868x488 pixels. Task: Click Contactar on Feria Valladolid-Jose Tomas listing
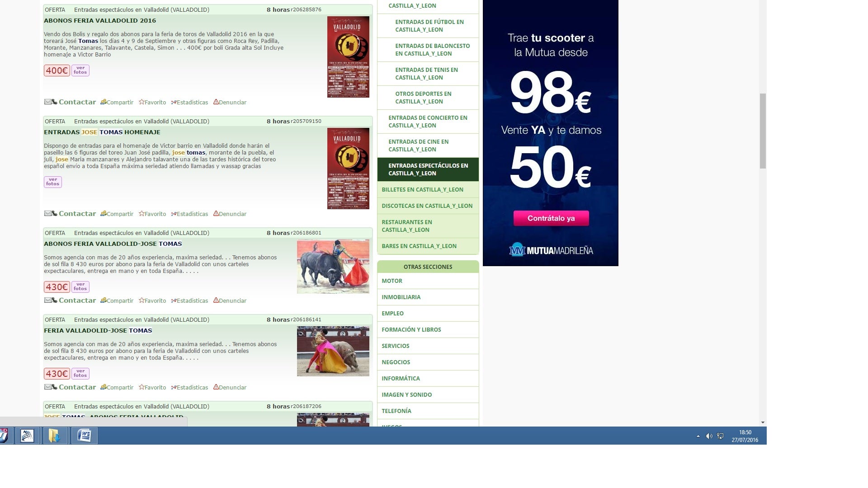coord(77,387)
